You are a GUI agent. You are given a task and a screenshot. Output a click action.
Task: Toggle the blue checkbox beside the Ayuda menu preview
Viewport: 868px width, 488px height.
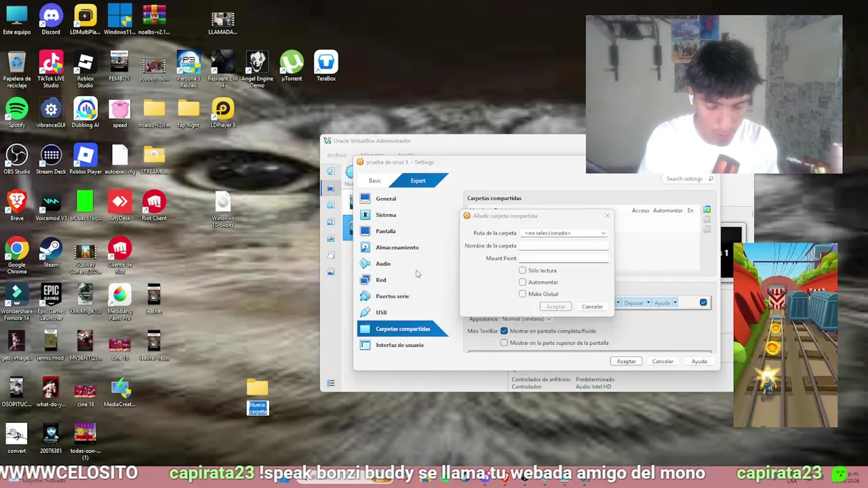703,302
